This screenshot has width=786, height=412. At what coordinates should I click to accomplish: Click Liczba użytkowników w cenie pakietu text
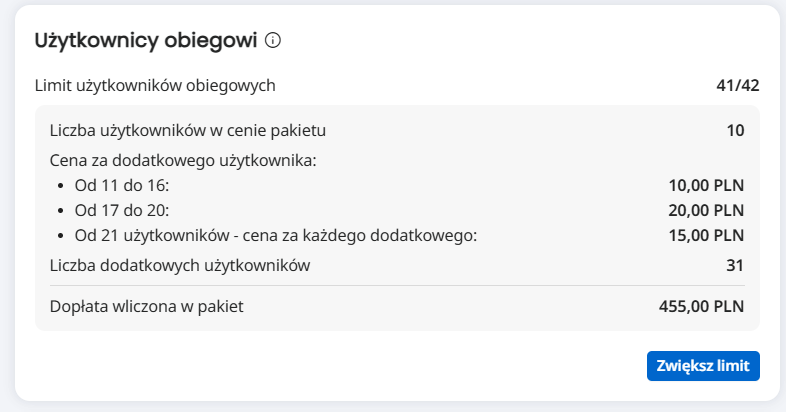[187, 131]
